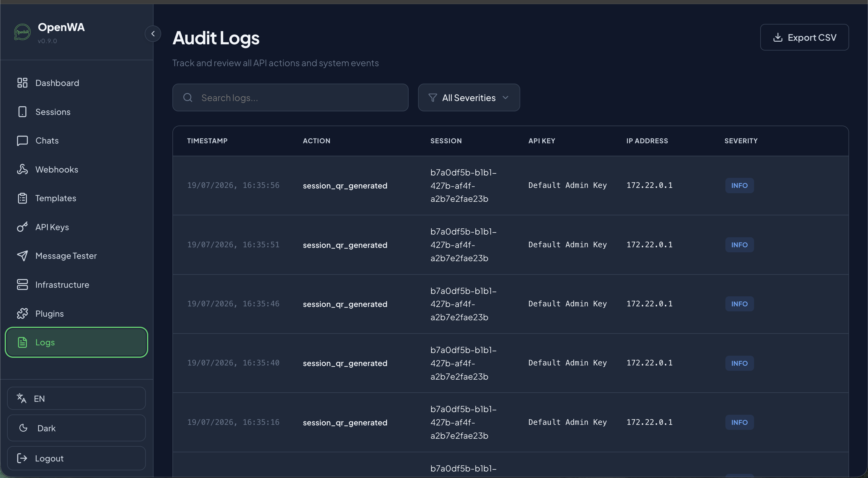This screenshot has height=478, width=868.
Task: Click timestamp 19/07/2026, 16:35:46
Action: click(x=233, y=304)
